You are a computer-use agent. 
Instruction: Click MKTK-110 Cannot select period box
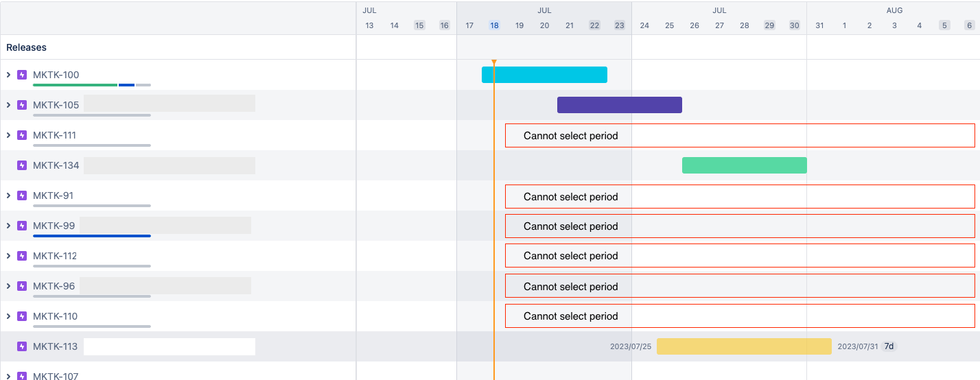[x=740, y=316]
